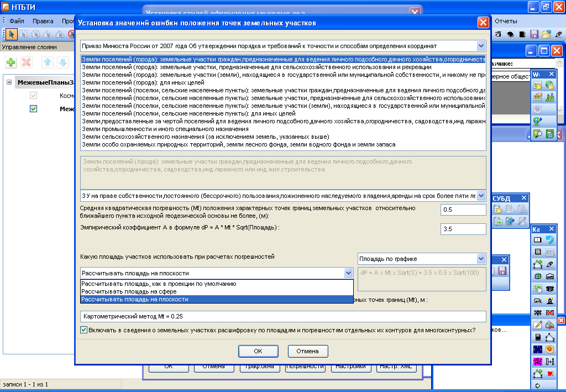Open the Площадь по графике dropdown
The image size is (566, 392).
pos(480,258)
